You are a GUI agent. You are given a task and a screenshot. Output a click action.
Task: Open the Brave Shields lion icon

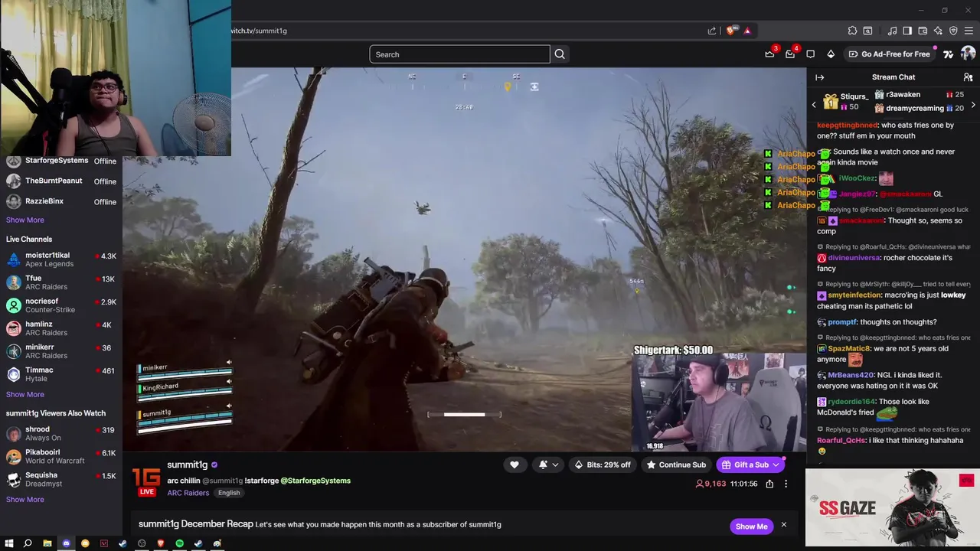coord(730,31)
